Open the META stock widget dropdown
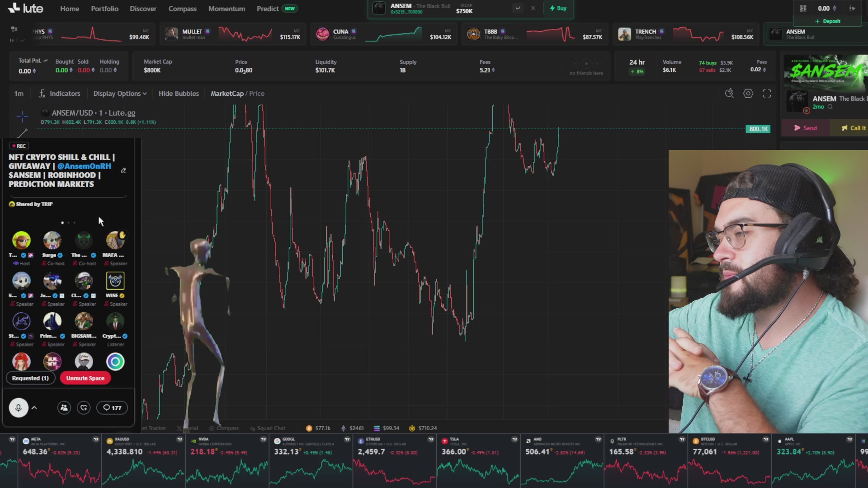Viewport: 868px width, 488px height. point(96,439)
